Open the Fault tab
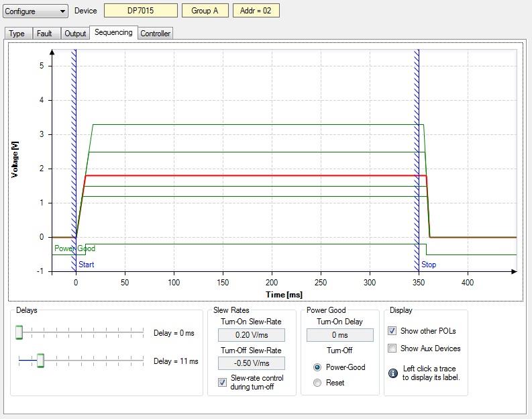532x419 pixels. 44,34
